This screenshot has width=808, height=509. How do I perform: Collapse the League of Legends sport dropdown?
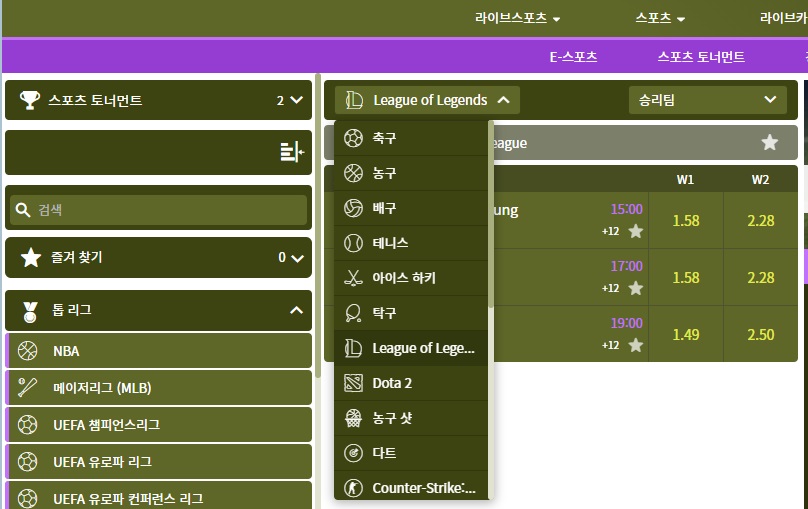click(x=427, y=100)
